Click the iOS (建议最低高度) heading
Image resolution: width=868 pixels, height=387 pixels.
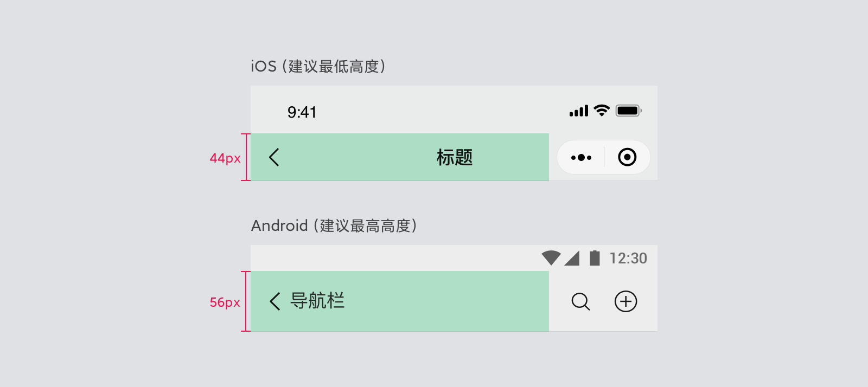(318, 67)
